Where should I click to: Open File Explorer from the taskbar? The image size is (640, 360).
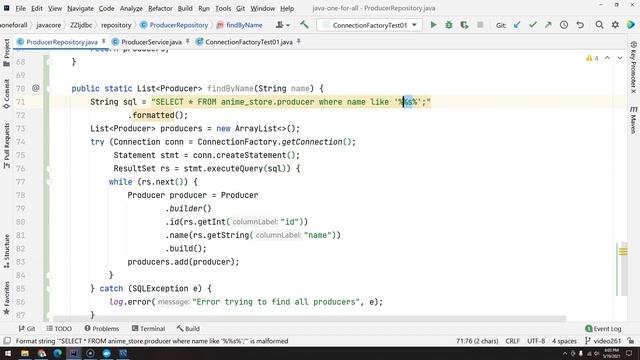(24, 353)
